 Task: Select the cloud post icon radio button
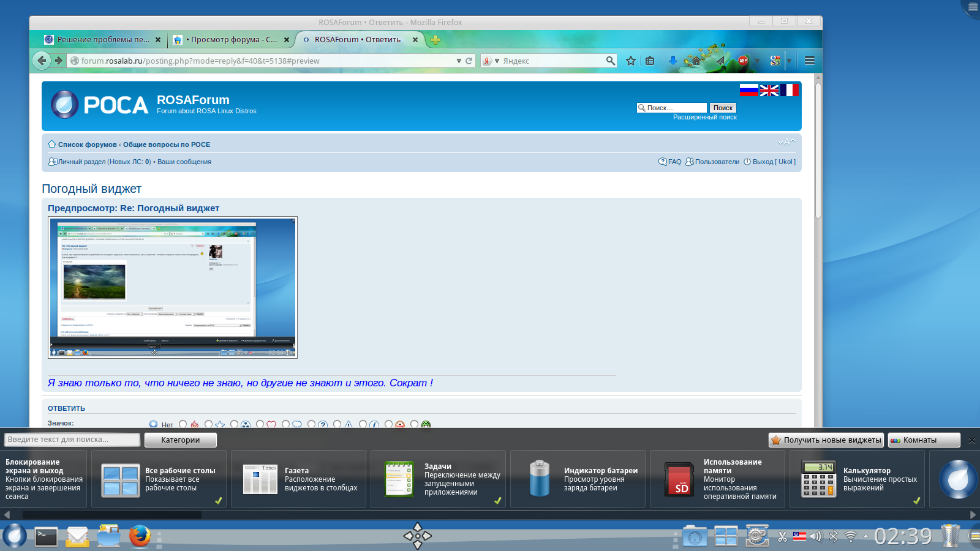[285, 424]
